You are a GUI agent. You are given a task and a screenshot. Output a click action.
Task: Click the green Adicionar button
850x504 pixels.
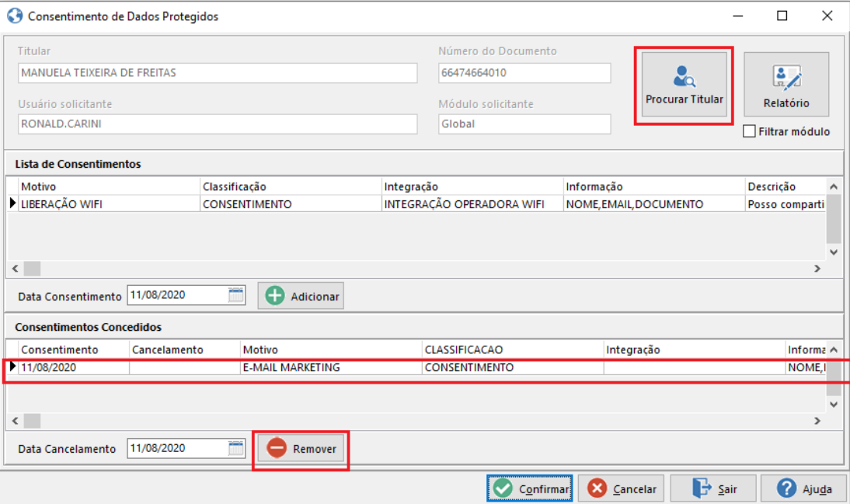click(x=301, y=296)
